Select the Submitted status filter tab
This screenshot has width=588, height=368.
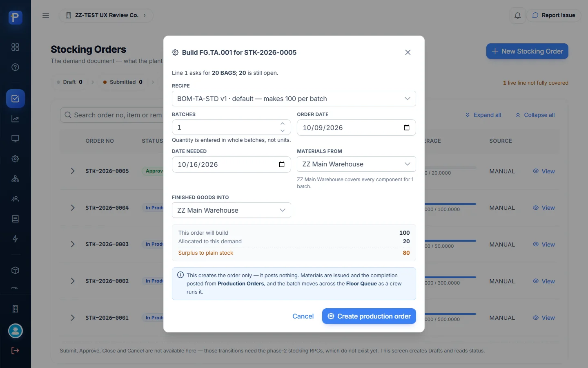pyautogui.click(x=123, y=82)
